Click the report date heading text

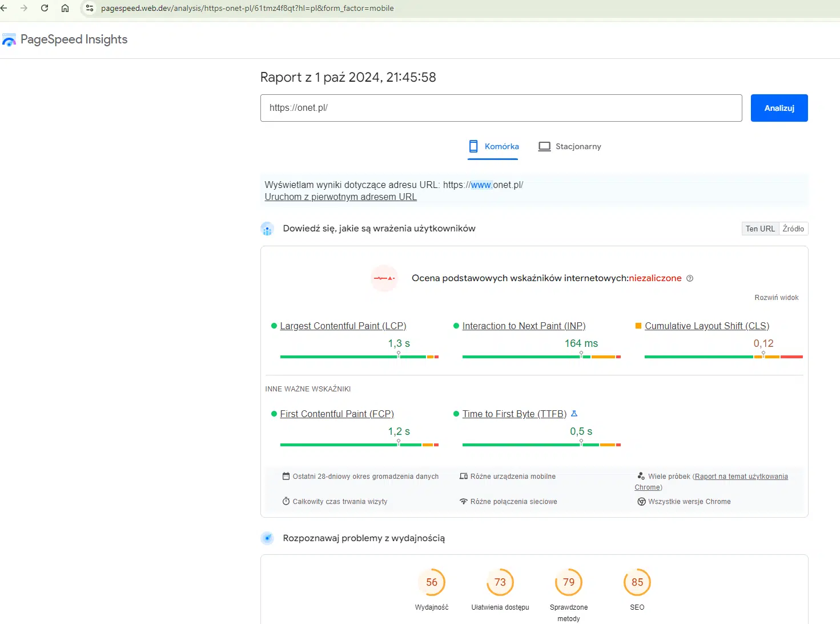coord(348,77)
